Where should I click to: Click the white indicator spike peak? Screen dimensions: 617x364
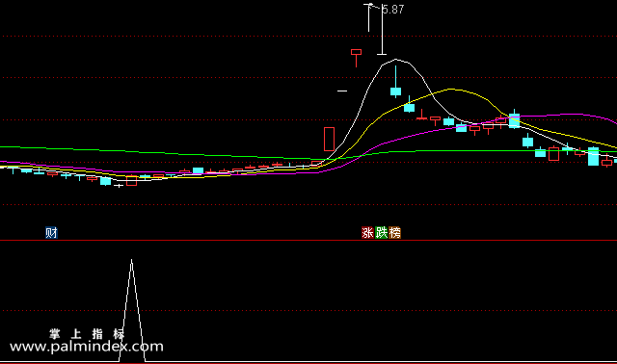point(132,261)
